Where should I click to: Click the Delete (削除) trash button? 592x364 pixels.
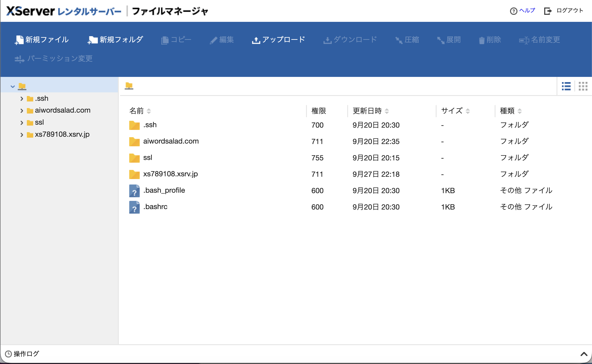pyautogui.click(x=490, y=40)
